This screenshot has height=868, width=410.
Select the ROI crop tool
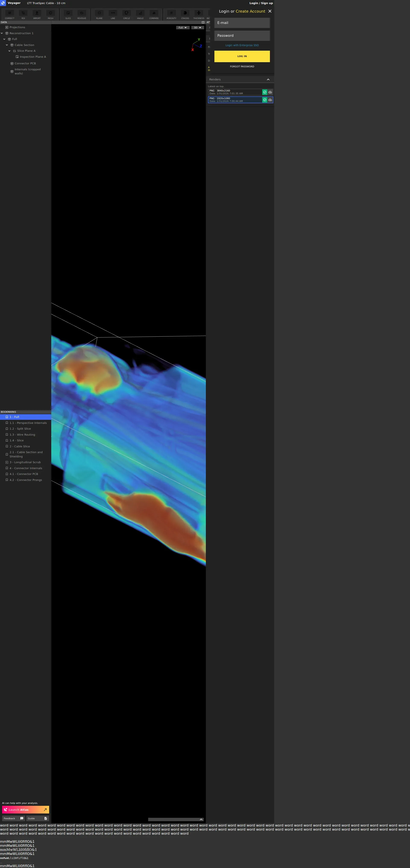(x=23, y=15)
